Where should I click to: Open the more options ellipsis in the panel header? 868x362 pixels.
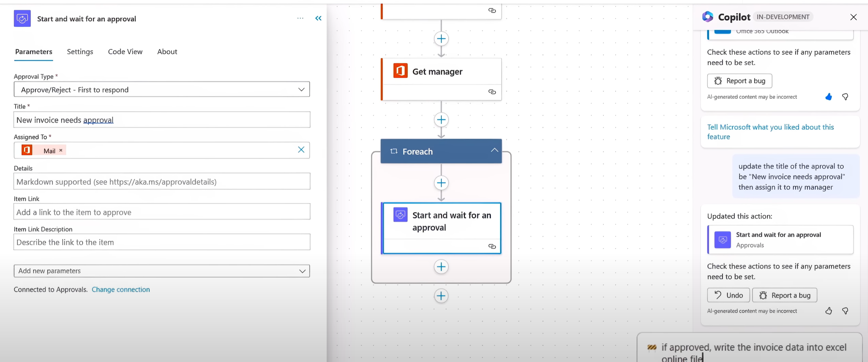click(300, 18)
